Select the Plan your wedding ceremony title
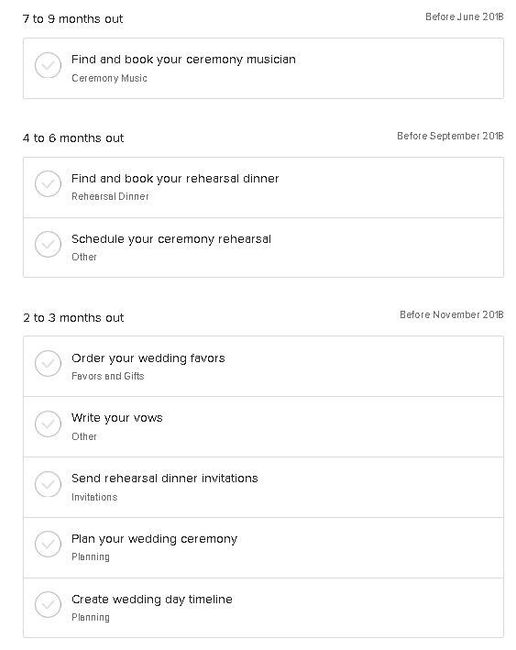516x650 pixels. 154,539
